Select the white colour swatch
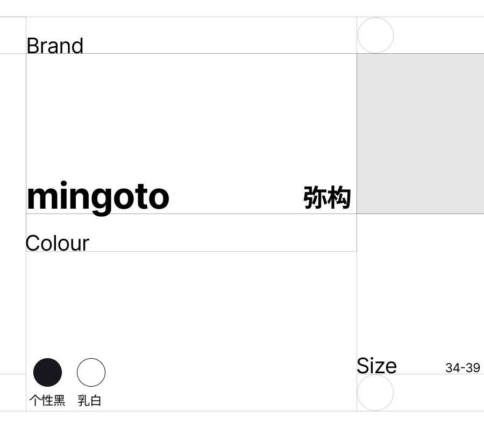This screenshot has height=448, width=484. coord(91,372)
